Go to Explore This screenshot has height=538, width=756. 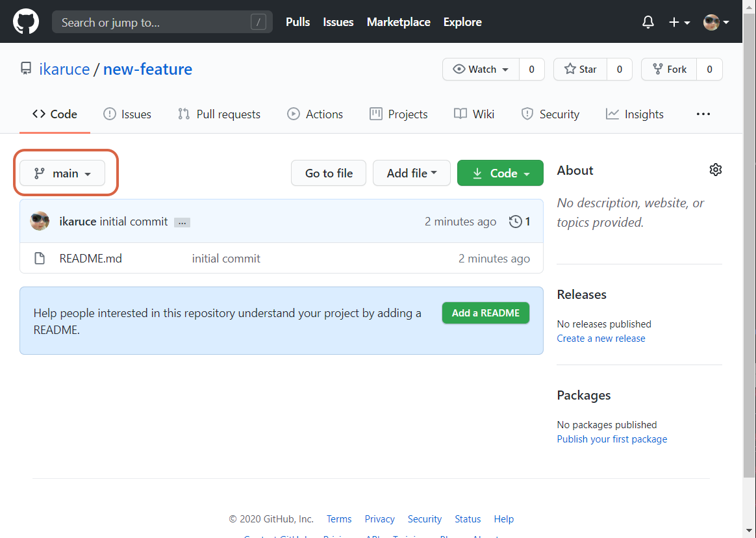click(462, 22)
